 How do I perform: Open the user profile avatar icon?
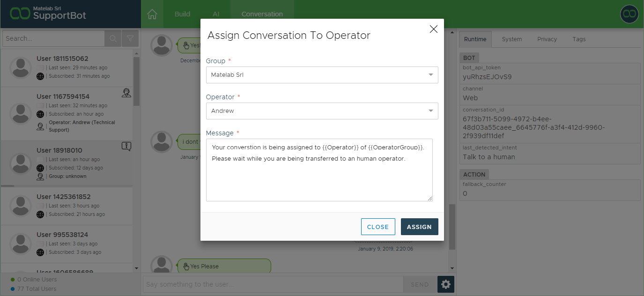click(629, 14)
